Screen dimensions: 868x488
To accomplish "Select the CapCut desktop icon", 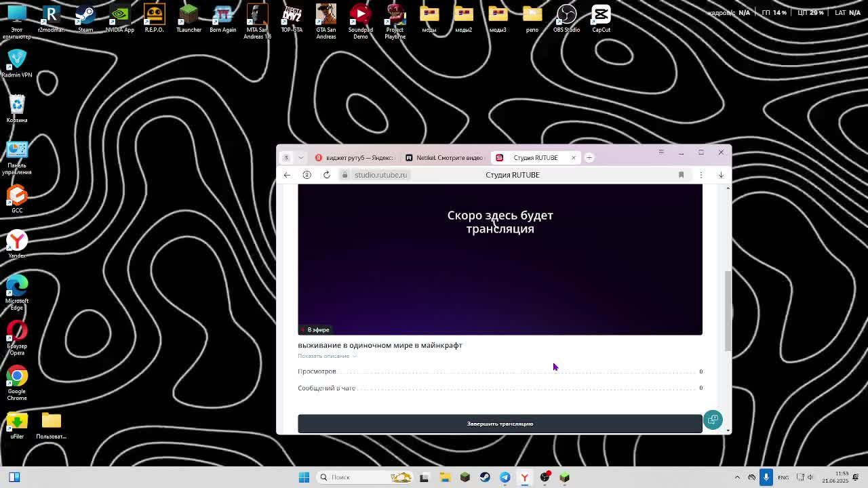I will pyautogui.click(x=601, y=19).
